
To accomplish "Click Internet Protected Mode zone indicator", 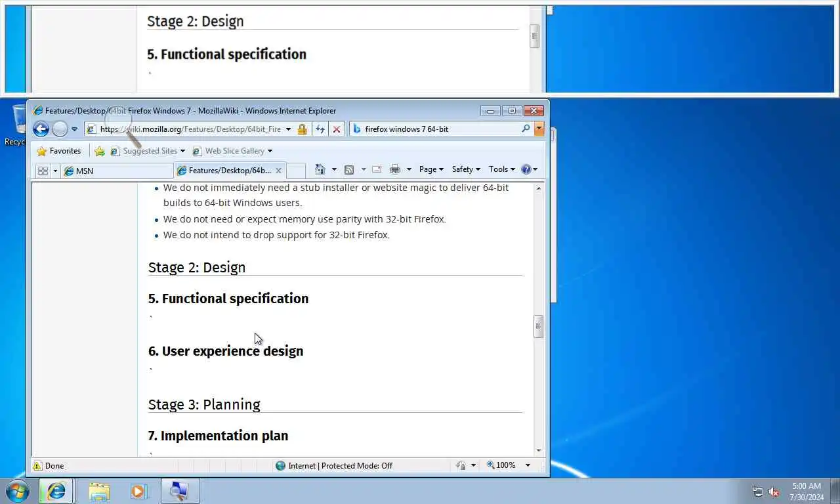I will [334, 466].
